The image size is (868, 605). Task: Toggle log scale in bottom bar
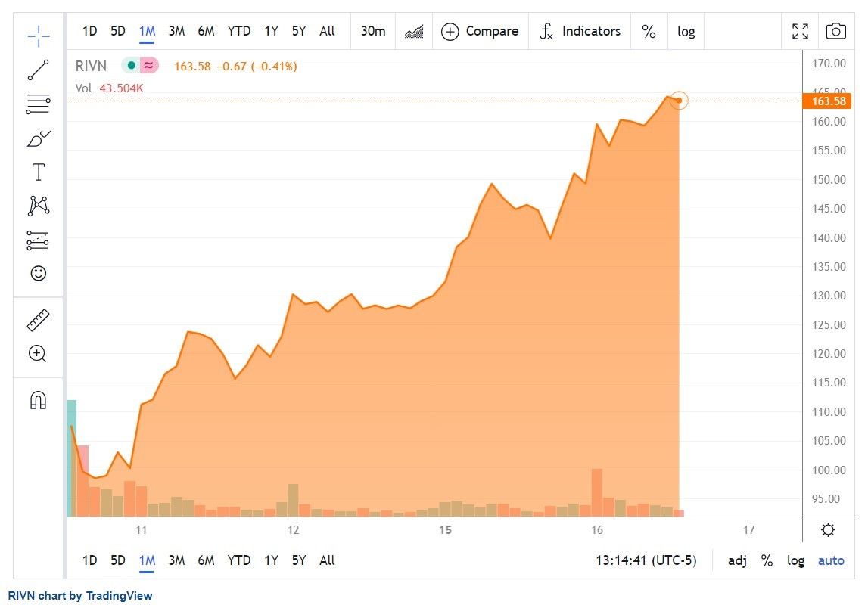pyautogui.click(x=795, y=560)
